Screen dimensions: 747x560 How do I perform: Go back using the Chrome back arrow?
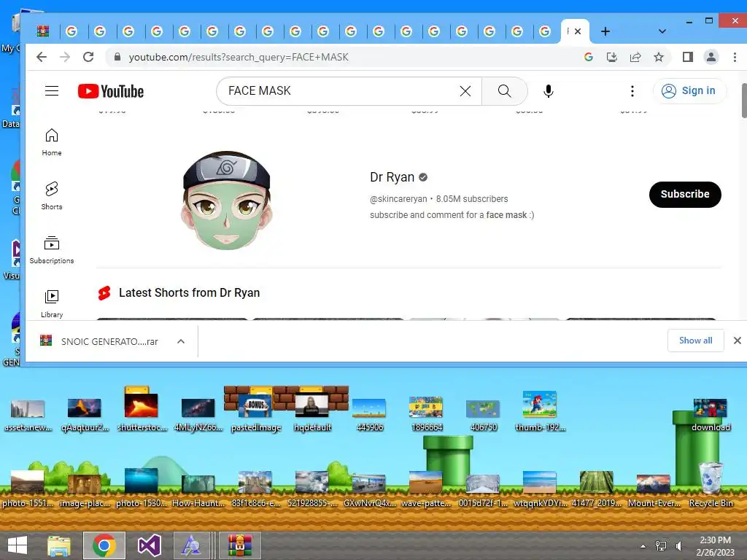(42, 57)
